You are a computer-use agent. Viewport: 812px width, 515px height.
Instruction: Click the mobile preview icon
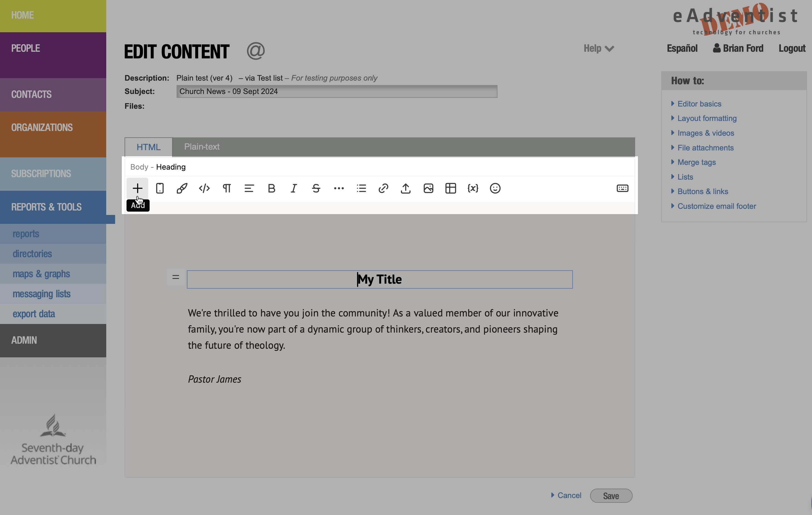pyautogui.click(x=160, y=188)
